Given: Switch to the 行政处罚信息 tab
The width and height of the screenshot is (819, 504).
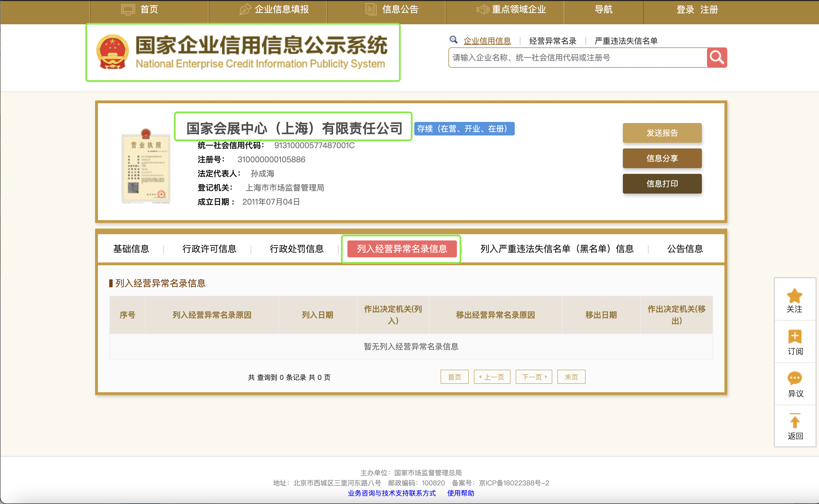Looking at the screenshot, I should click(296, 249).
